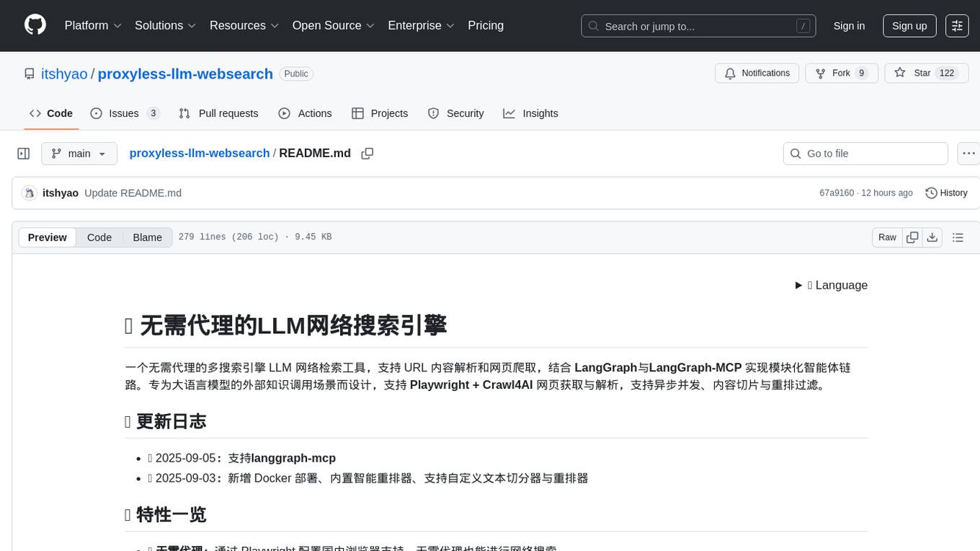980x551 pixels.
Task: View the 122 stargazers count
Action: click(x=947, y=74)
